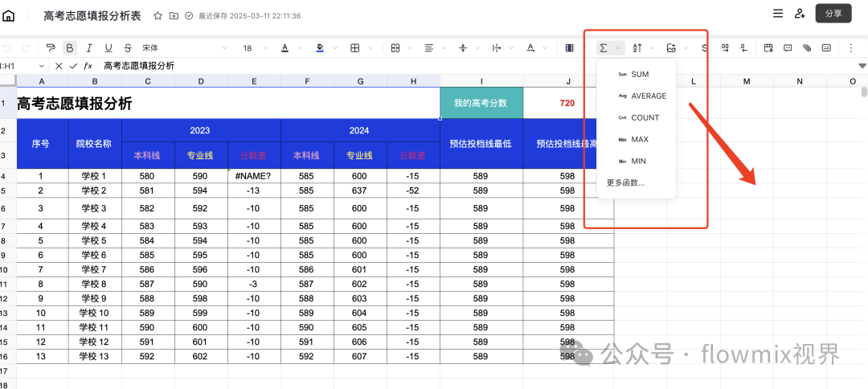
Task: Open the cell reference name box dropdown
Action: [x=40, y=66]
